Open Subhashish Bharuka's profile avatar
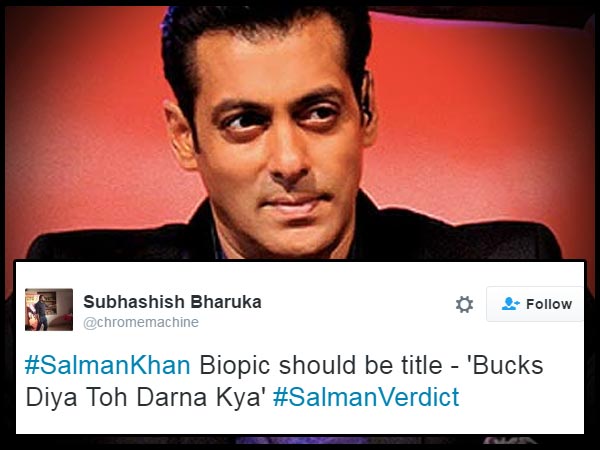Image resolution: width=600 pixels, height=450 pixels. click(x=49, y=310)
